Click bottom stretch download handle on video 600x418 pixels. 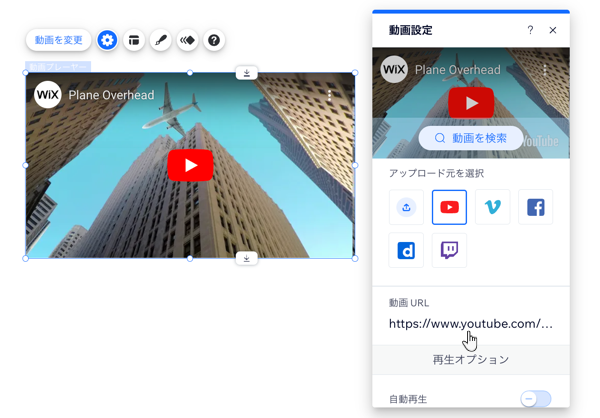[246, 258]
